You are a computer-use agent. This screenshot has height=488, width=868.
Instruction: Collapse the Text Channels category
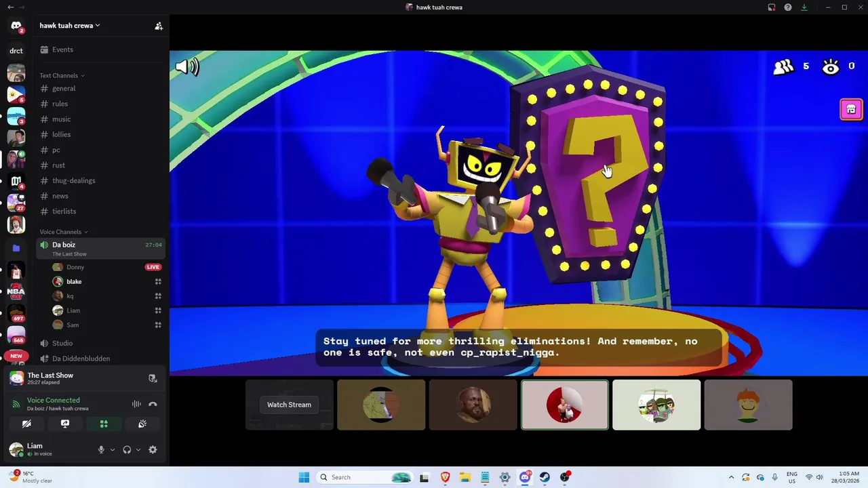(x=62, y=75)
